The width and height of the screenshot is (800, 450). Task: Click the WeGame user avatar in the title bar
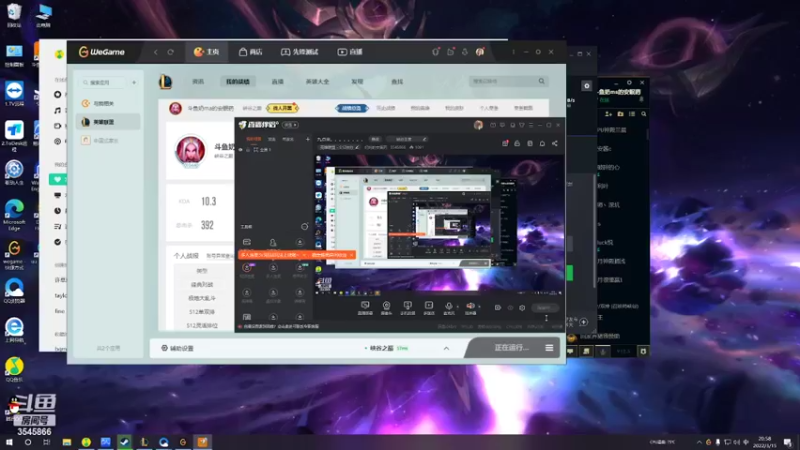click(x=480, y=52)
